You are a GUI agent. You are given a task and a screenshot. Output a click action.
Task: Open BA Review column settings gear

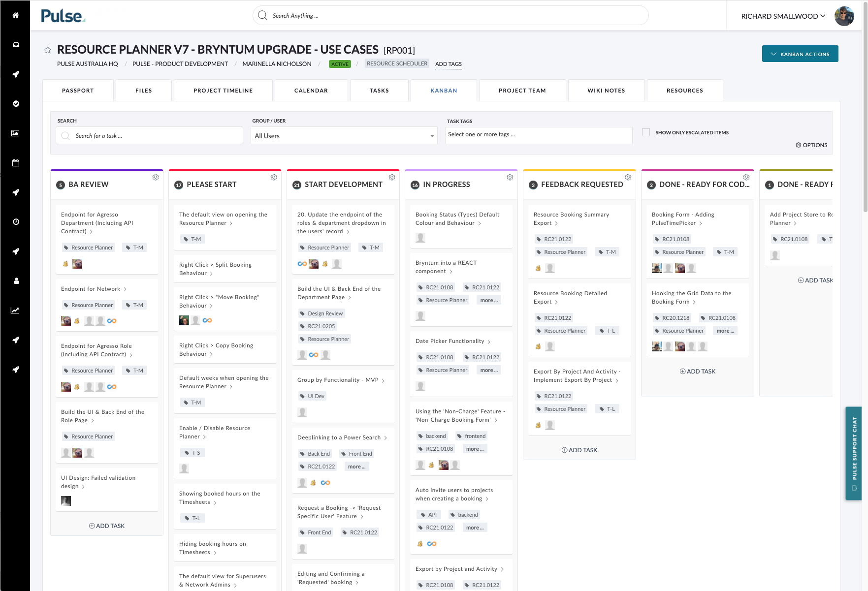[x=156, y=177]
